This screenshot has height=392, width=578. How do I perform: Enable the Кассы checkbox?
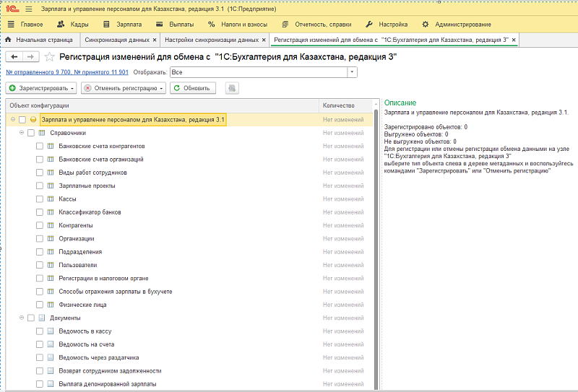(x=40, y=199)
